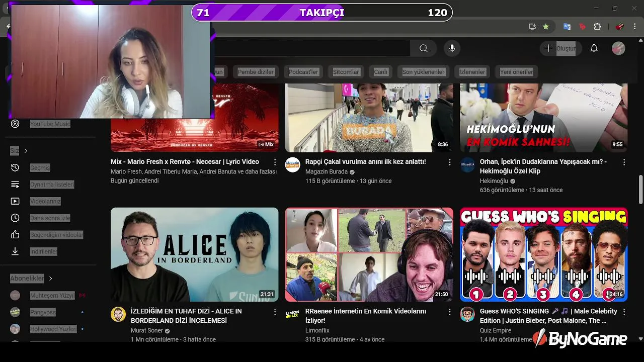Screen dimensions: 644x362
Task: Click the bookmark star in the address bar
Action: tap(546, 27)
